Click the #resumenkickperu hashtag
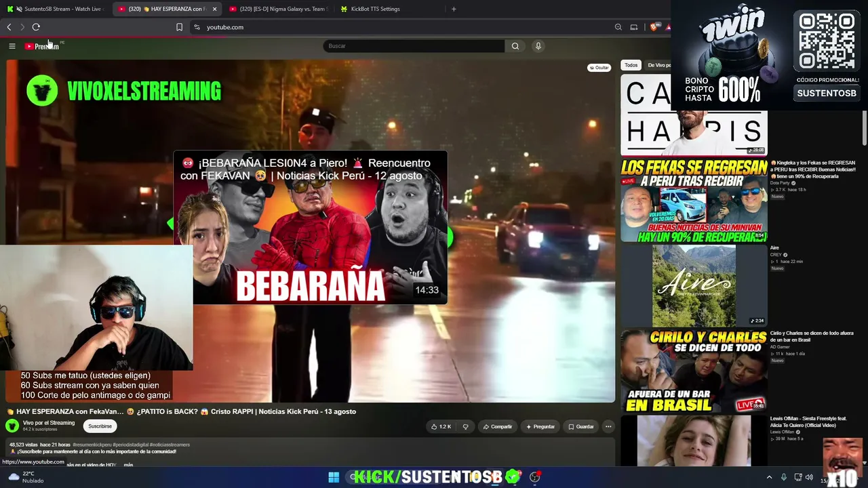Image resolution: width=868 pixels, height=488 pixels. [x=91, y=445]
